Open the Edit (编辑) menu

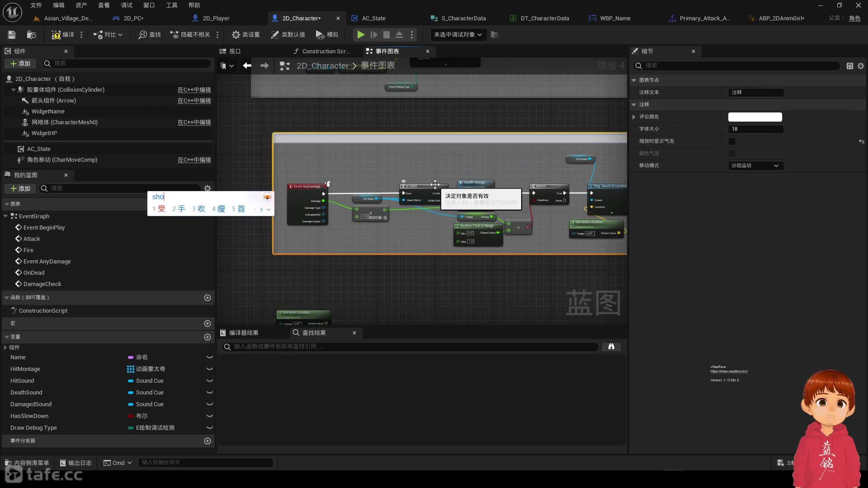pos(59,5)
